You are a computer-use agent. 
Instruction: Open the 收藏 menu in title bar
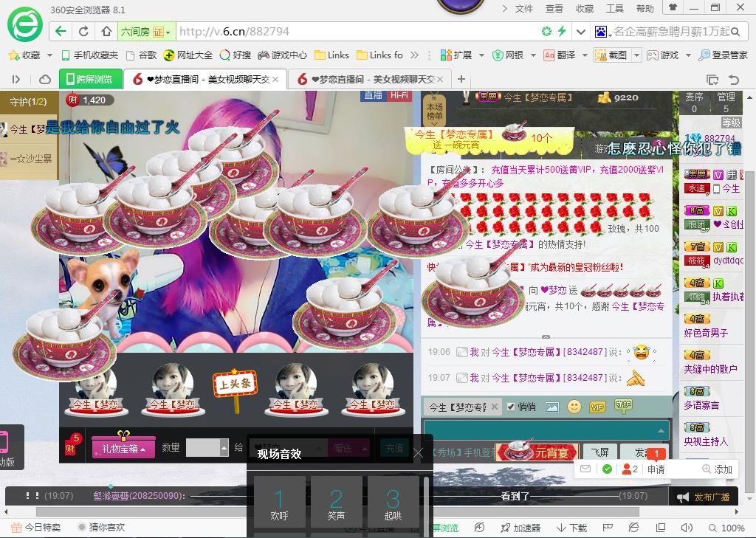[585, 9]
